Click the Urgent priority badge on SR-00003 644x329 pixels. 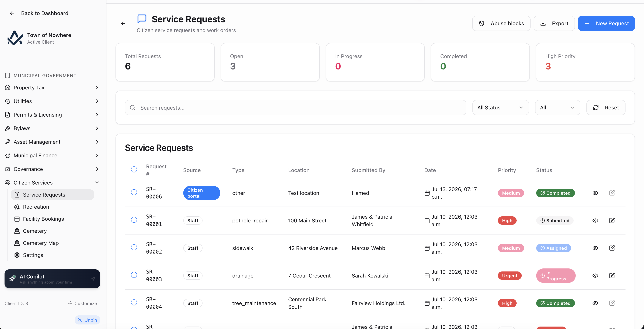pos(509,276)
